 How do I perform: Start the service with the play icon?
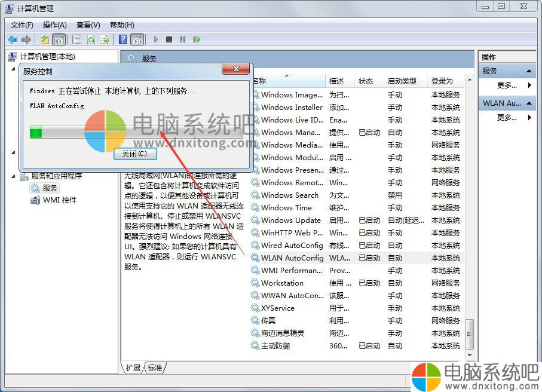click(x=156, y=40)
